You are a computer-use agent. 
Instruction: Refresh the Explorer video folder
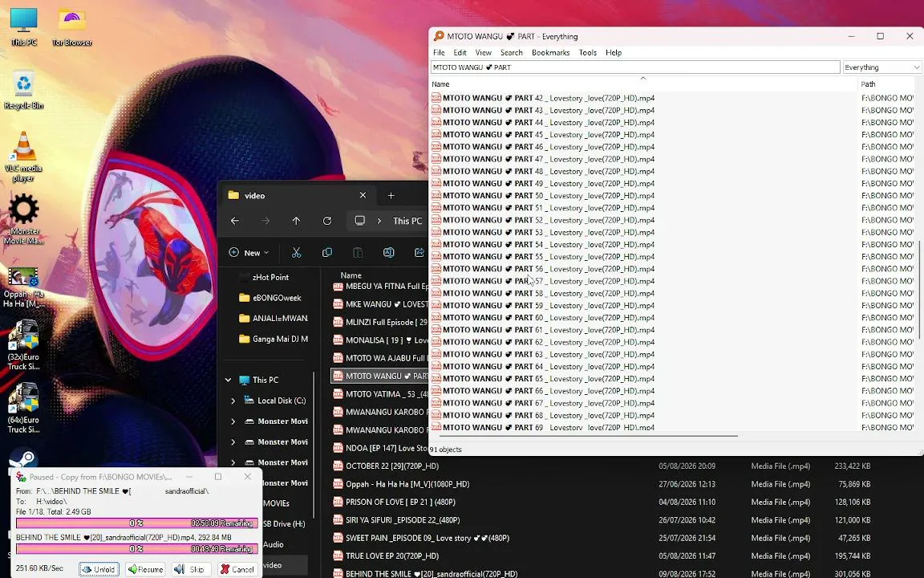(x=327, y=221)
